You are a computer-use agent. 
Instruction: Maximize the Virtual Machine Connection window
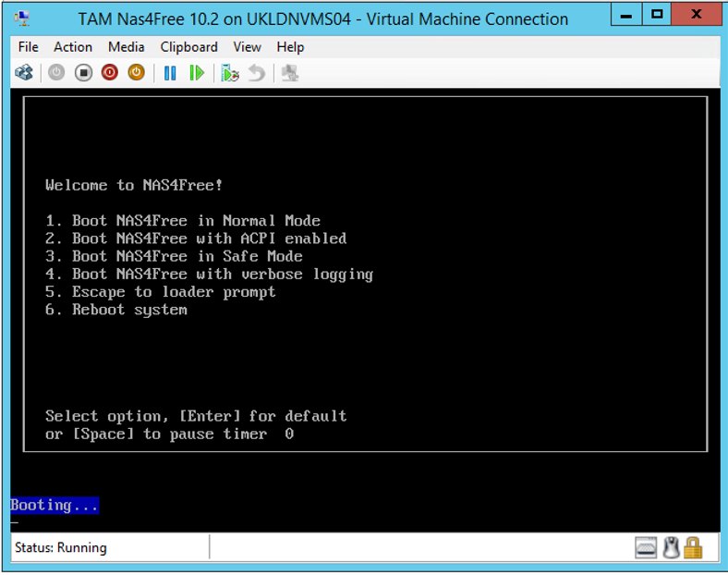pyautogui.click(x=657, y=15)
